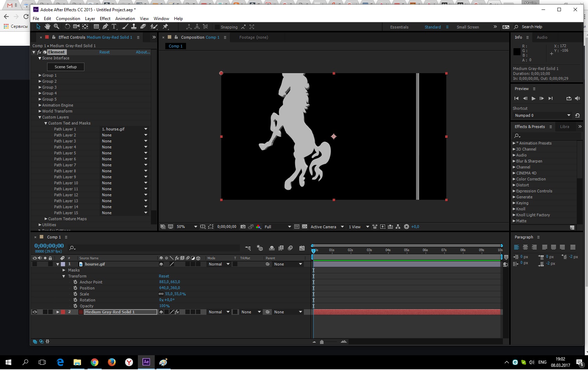Hide the Medium Gray-Red Solid 1 layer

(x=34, y=312)
